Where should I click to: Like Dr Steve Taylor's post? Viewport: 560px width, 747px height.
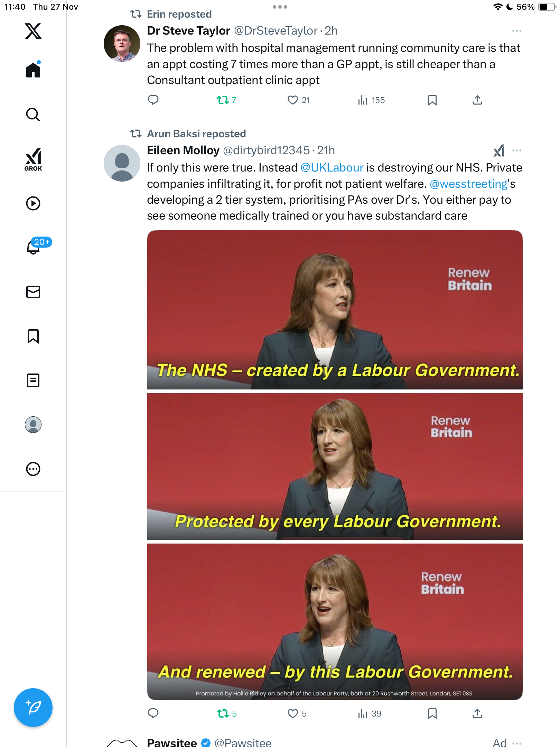point(293,100)
